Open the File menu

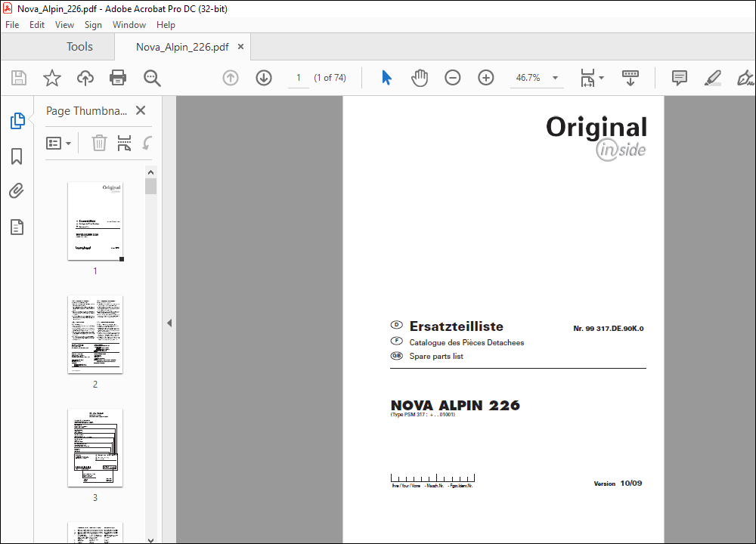[x=12, y=25]
